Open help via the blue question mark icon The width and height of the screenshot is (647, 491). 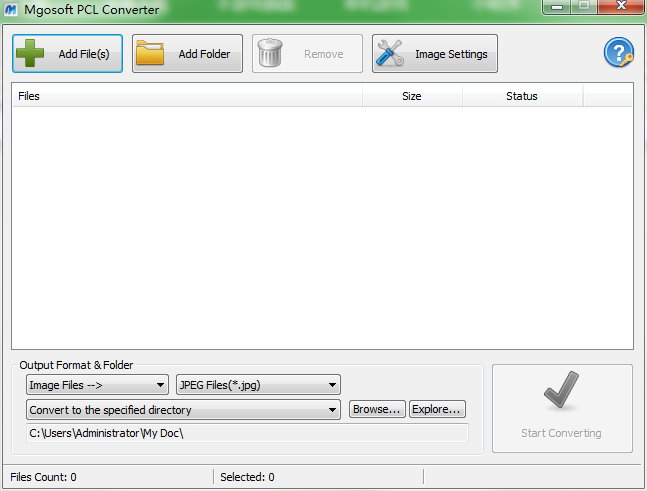[x=619, y=52]
